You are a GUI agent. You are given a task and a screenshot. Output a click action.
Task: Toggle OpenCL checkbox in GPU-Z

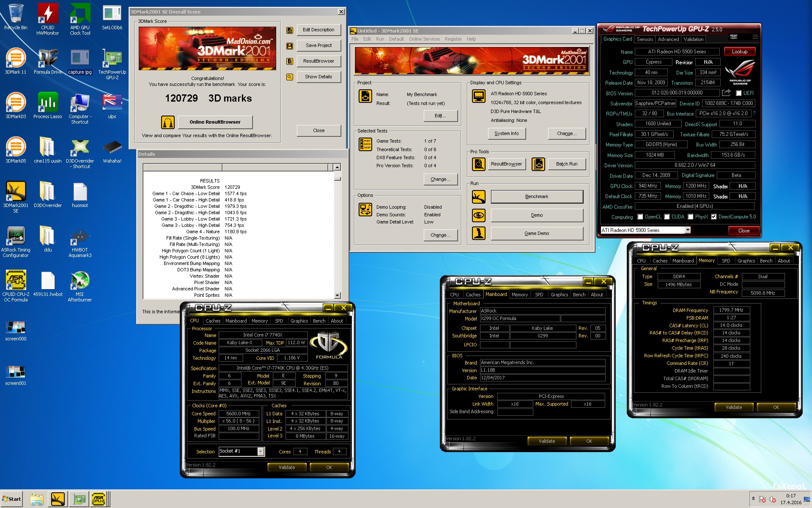point(640,217)
